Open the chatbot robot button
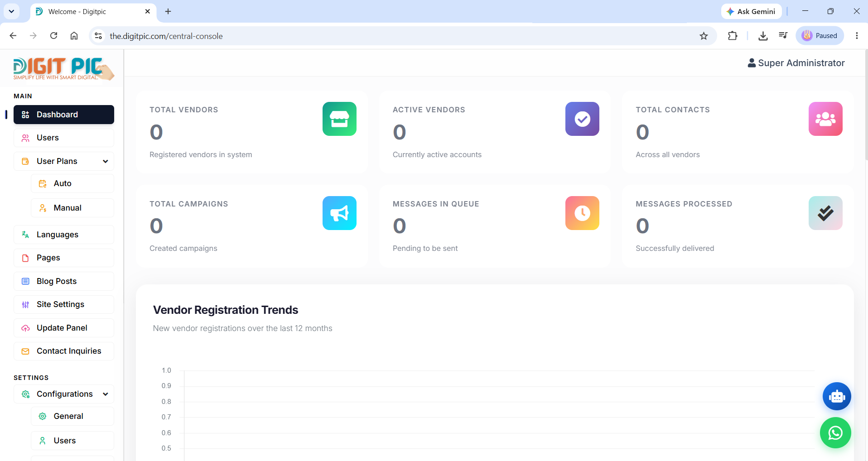The image size is (868, 461). click(x=837, y=396)
